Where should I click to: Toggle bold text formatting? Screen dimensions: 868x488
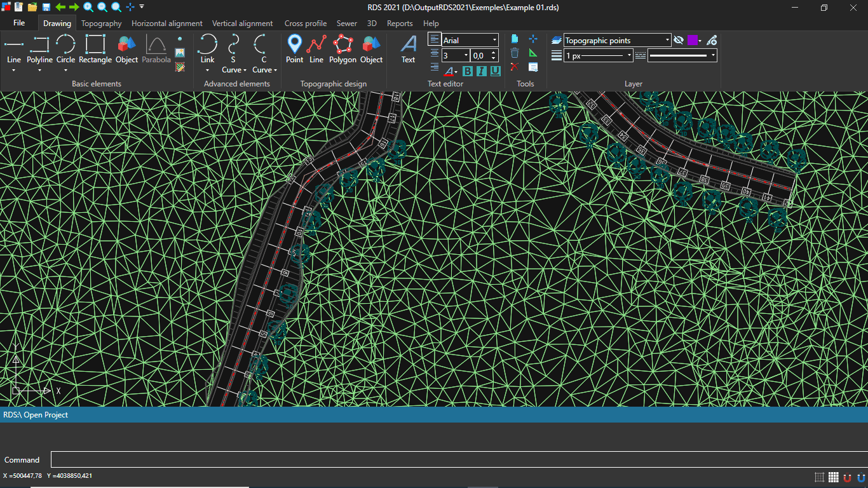coord(468,71)
